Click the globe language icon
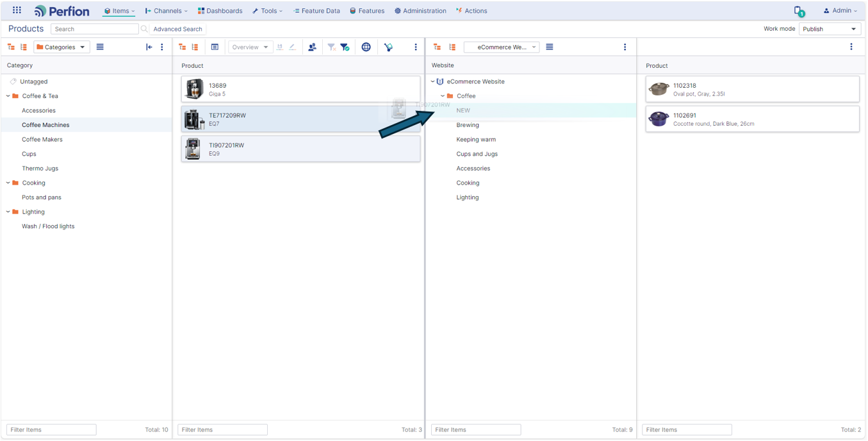Viewport: 868px width, 441px height. click(x=366, y=47)
